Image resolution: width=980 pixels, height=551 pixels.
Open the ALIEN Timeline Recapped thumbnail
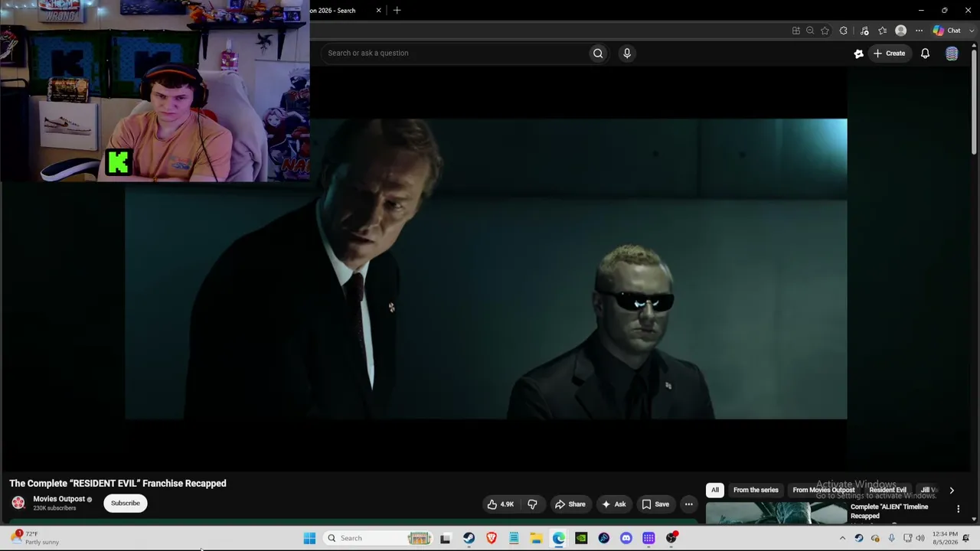776,514
